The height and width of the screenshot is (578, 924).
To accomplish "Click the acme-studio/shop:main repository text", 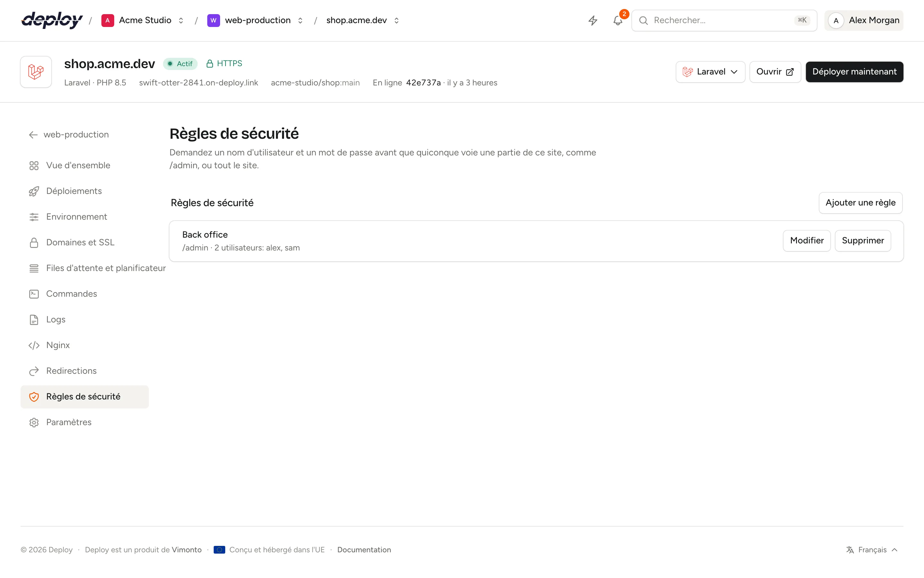I will [x=315, y=83].
